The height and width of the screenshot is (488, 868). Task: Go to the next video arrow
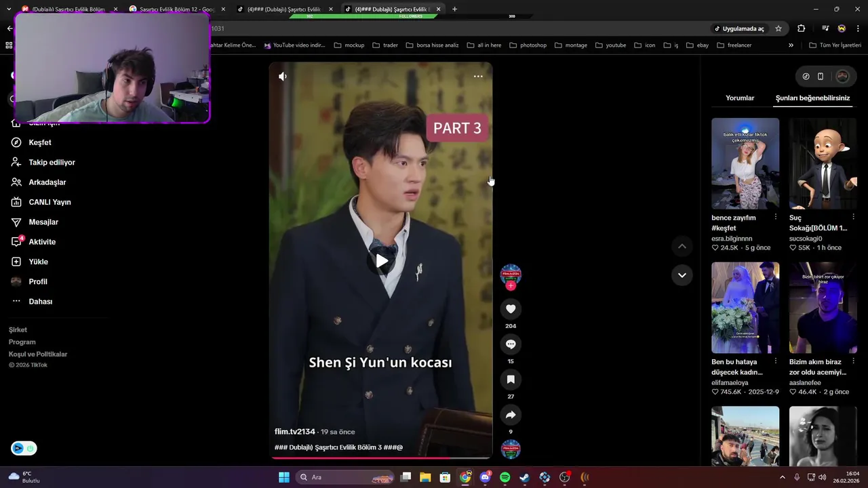[682, 275]
